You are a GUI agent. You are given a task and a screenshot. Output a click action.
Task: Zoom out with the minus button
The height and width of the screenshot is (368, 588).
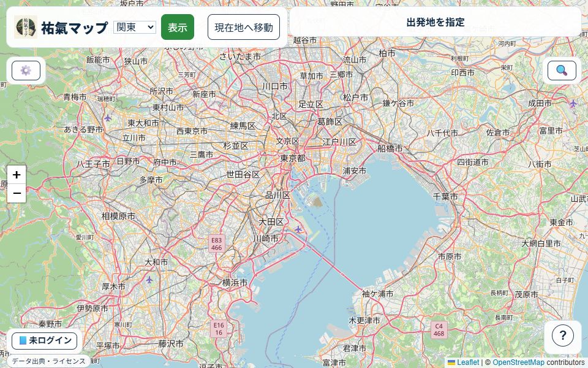(x=17, y=193)
